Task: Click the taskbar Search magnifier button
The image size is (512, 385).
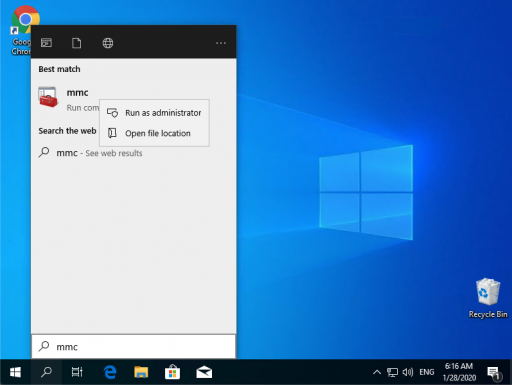Action: coord(46,372)
